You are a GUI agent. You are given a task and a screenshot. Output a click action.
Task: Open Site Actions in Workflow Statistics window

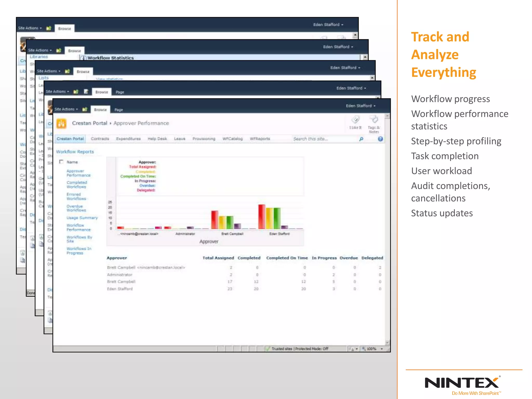point(40,50)
